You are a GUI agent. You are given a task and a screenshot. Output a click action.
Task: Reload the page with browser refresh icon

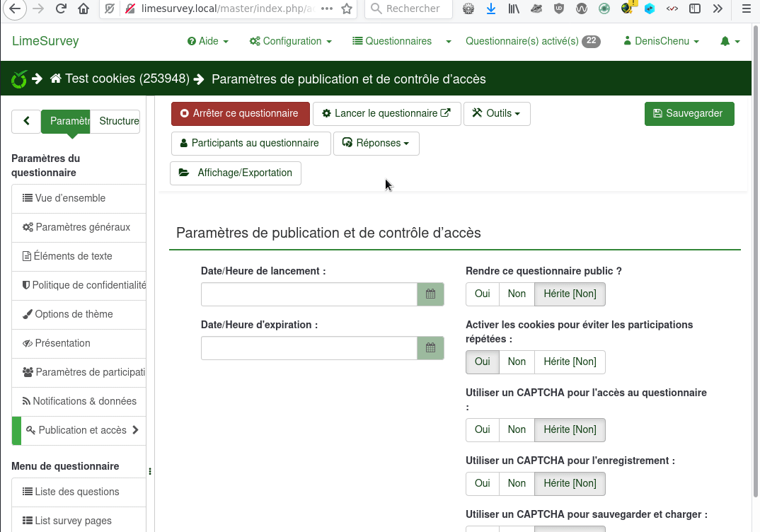coord(61,9)
